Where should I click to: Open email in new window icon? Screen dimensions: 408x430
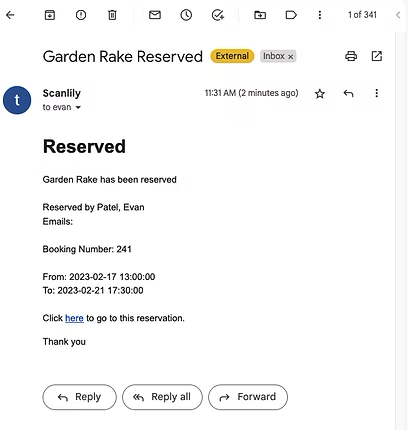[x=377, y=56]
